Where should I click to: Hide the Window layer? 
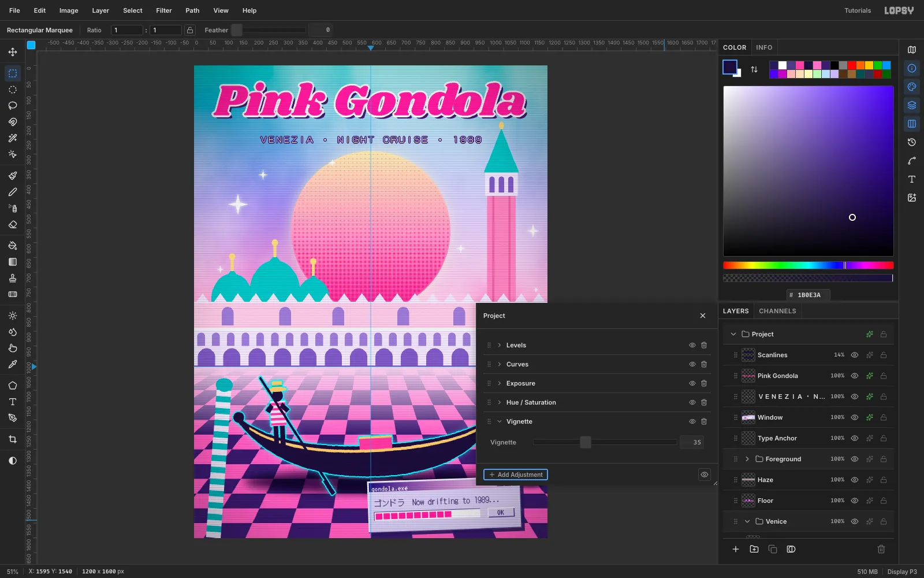point(855,417)
